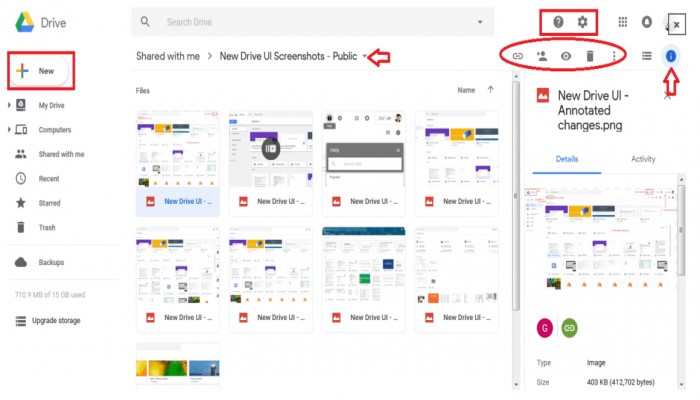Select the Details tab
Viewport: 700px width, 400px height.
[x=567, y=159]
